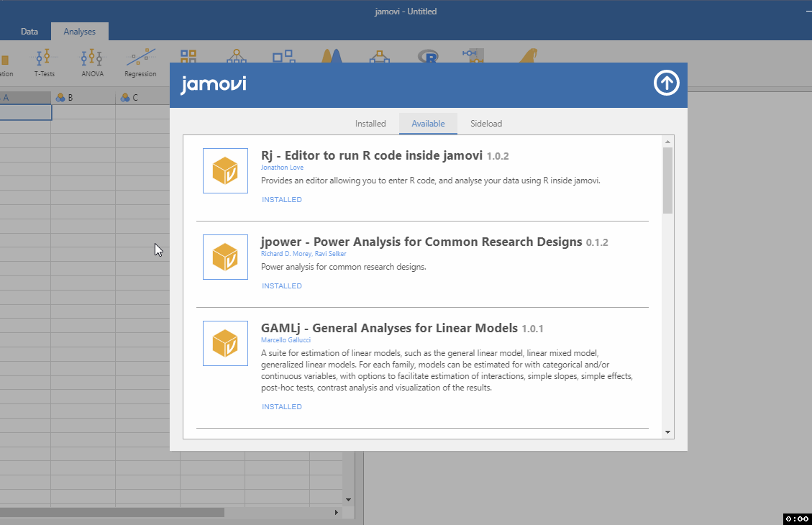Image resolution: width=812 pixels, height=525 pixels.
Task: Click the module list scroll-down arrow
Action: pyautogui.click(x=667, y=432)
